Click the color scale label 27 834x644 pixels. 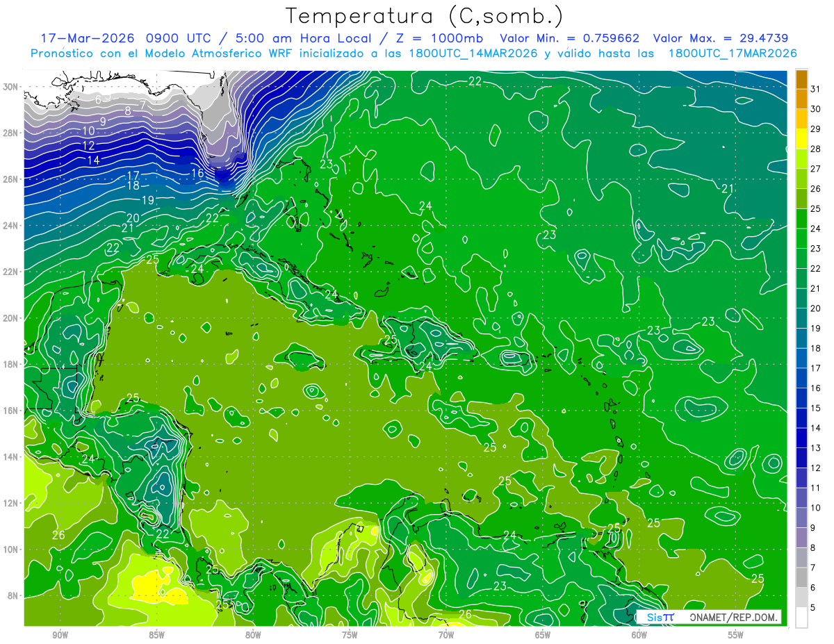816,168
